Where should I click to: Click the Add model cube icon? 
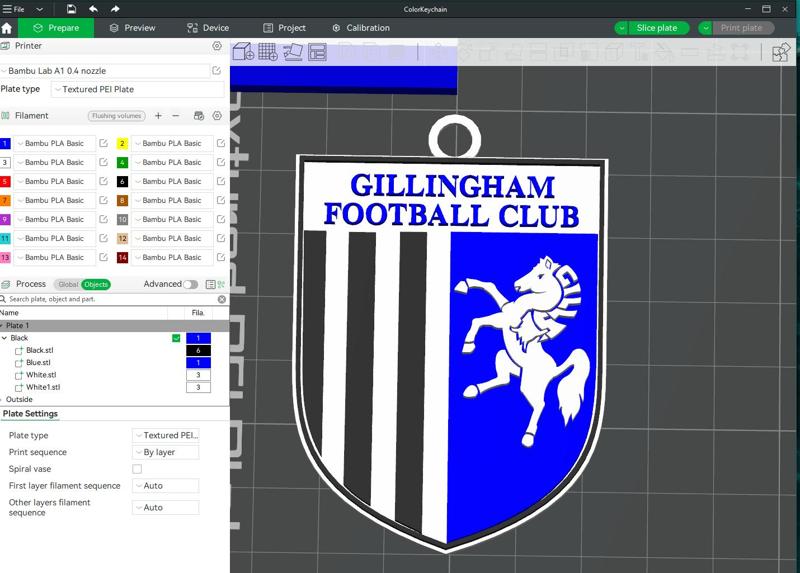[x=243, y=52]
